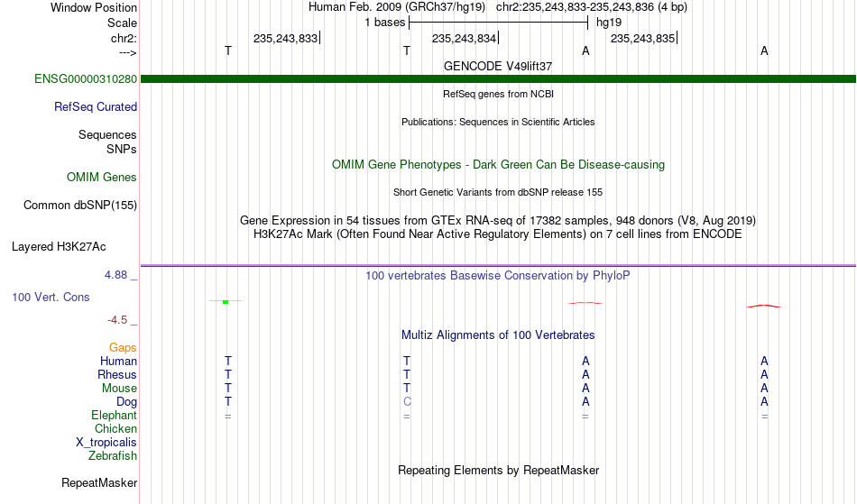857x504 pixels.
Task: Click the position text chr2:235,243,833-235,243,836
Action: [x=575, y=7]
